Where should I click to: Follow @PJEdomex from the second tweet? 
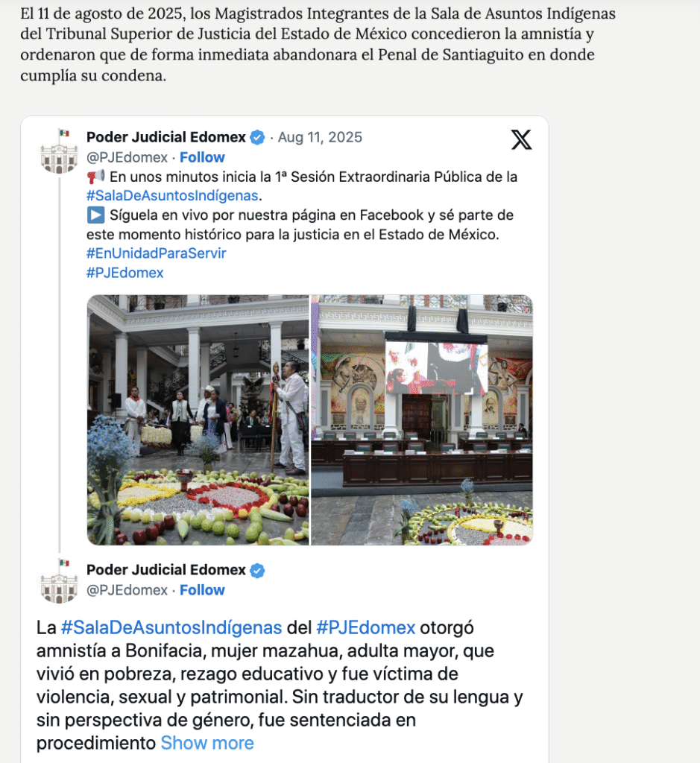pos(202,590)
